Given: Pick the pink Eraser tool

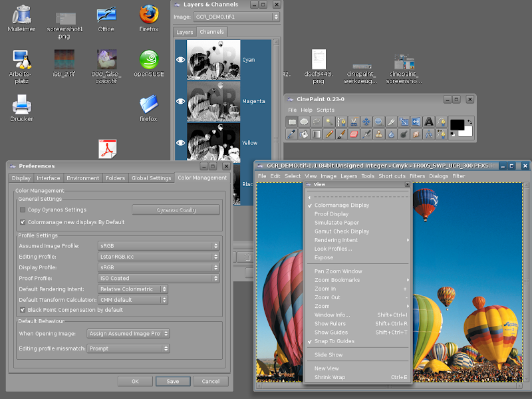Looking at the screenshot, I should (x=353, y=134).
